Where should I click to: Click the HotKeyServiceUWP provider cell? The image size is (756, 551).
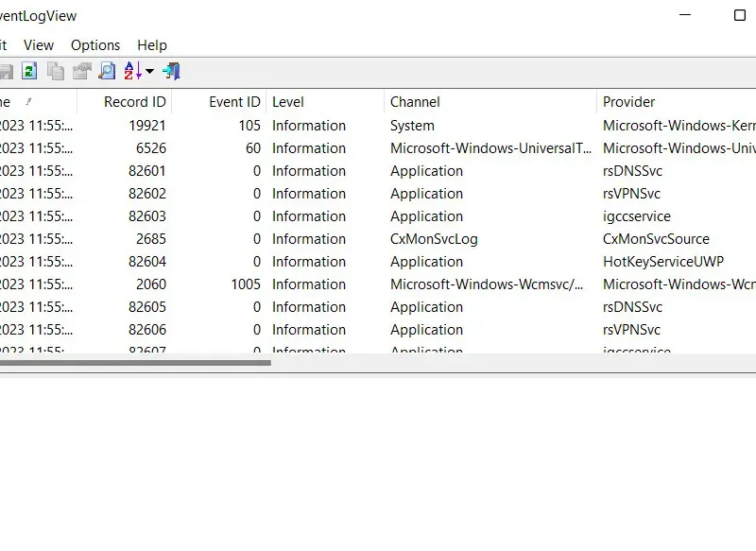point(663,261)
